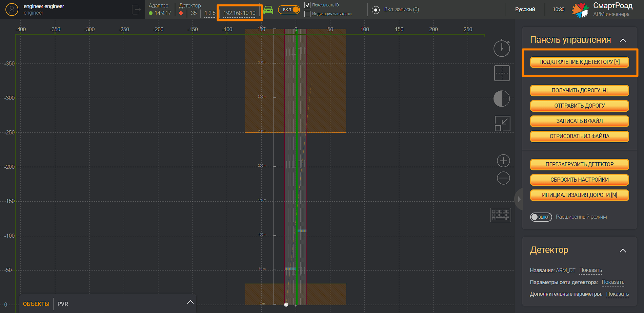This screenshot has width=644, height=313.
Task: Toggle the grid crosshair view tool
Action: pyautogui.click(x=501, y=73)
